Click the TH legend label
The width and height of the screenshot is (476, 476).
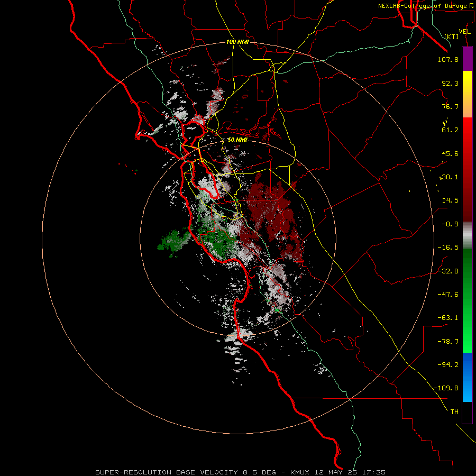(454, 412)
